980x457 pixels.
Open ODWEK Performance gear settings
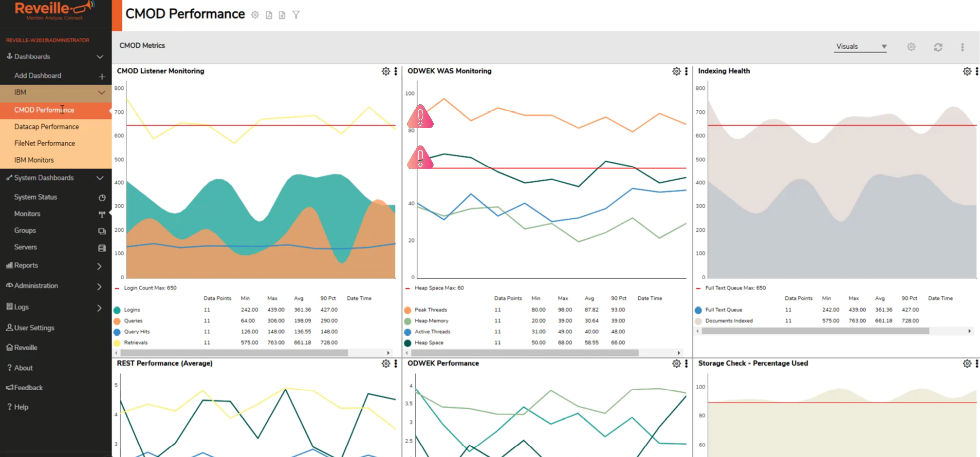677,363
